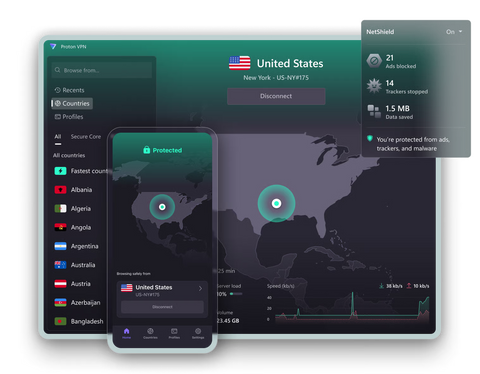Select Austria flag icon

tap(60, 284)
